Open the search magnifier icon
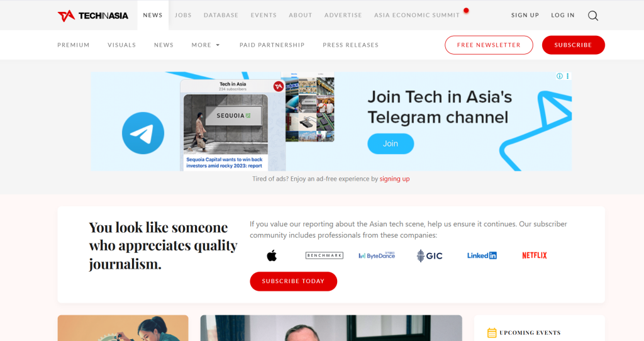644x341 pixels. pos(592,16)
